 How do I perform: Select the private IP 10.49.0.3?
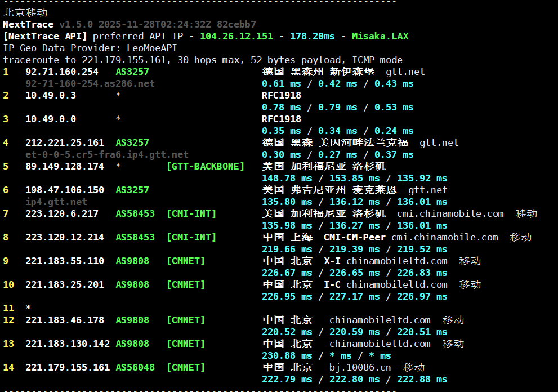pos(51,95)
